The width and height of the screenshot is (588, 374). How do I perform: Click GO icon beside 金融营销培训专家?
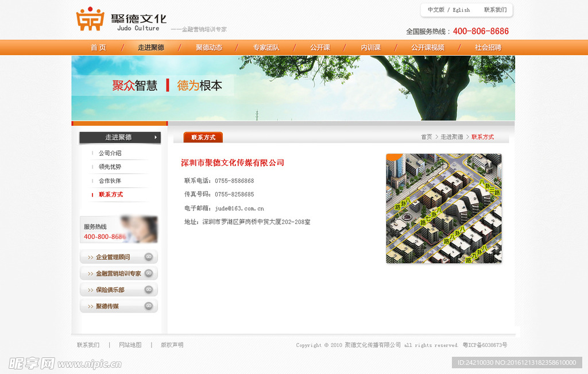click(149, 273)
